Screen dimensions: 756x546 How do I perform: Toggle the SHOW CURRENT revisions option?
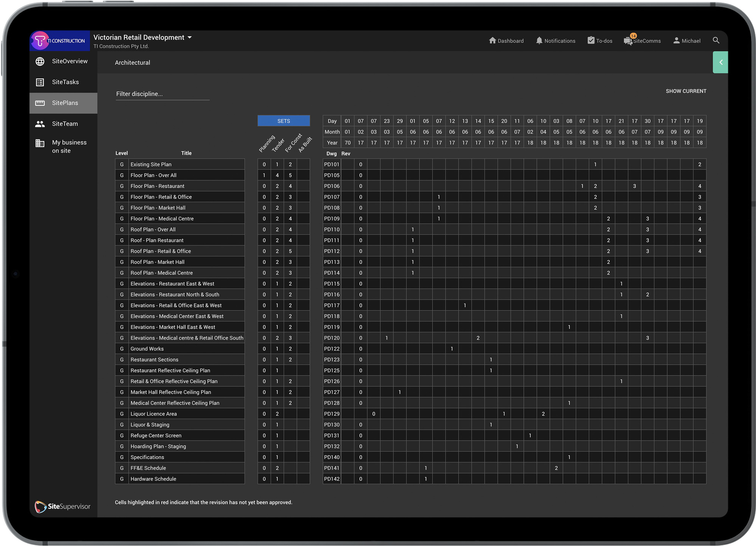(686, 91)
